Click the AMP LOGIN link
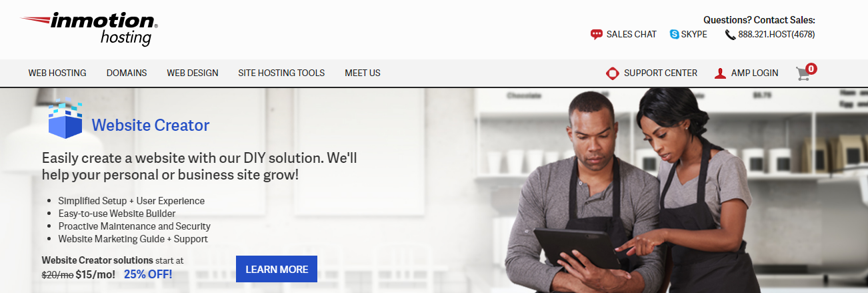The width and height of the screenshot is (868, 293). tap(755, 73)
